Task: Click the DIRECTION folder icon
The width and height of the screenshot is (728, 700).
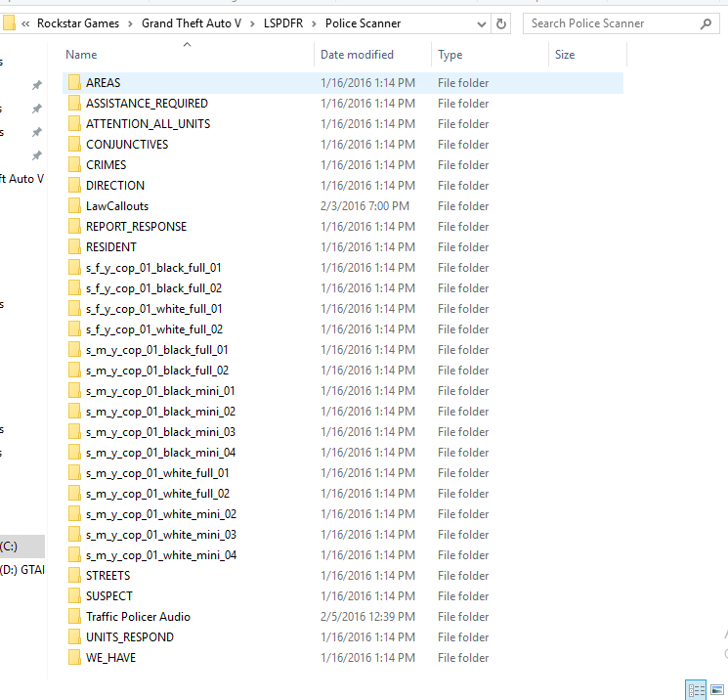Action: pyautogui.click(x=74, y=186)
